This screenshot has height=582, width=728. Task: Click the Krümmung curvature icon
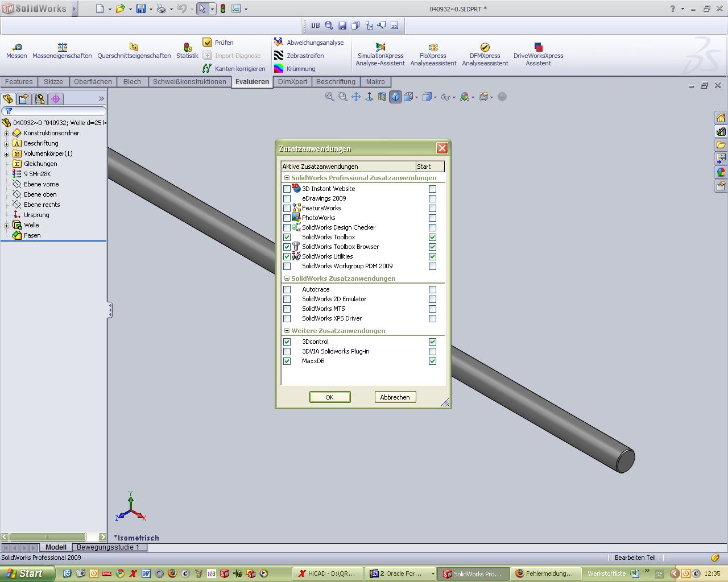tap(279, 69)
